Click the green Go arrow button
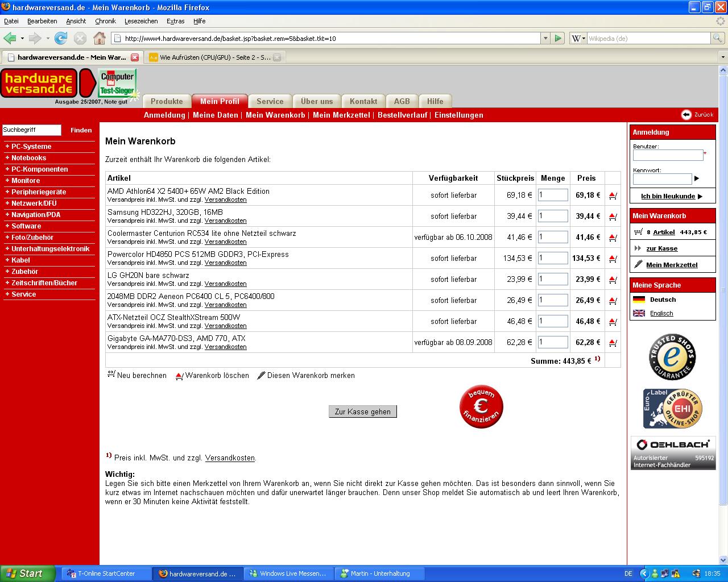 click(558, 38)
